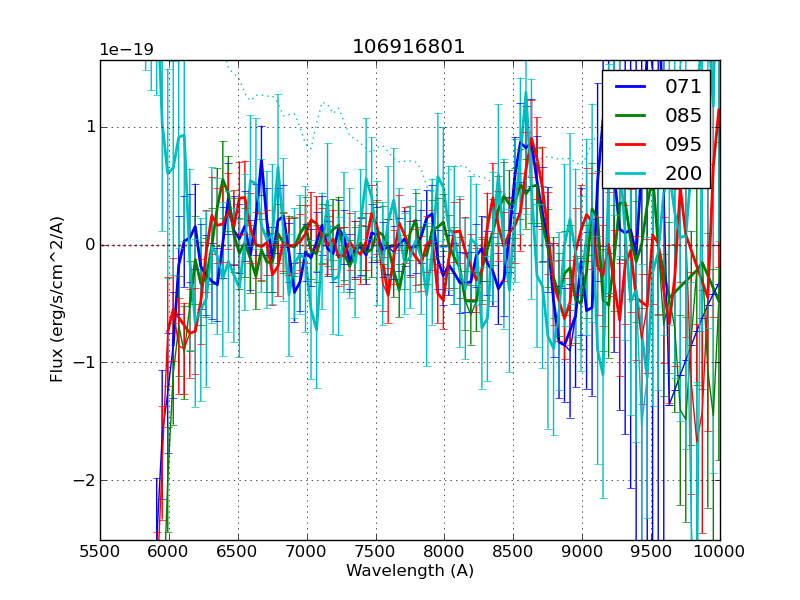Click legend label 071

[683, 86]
